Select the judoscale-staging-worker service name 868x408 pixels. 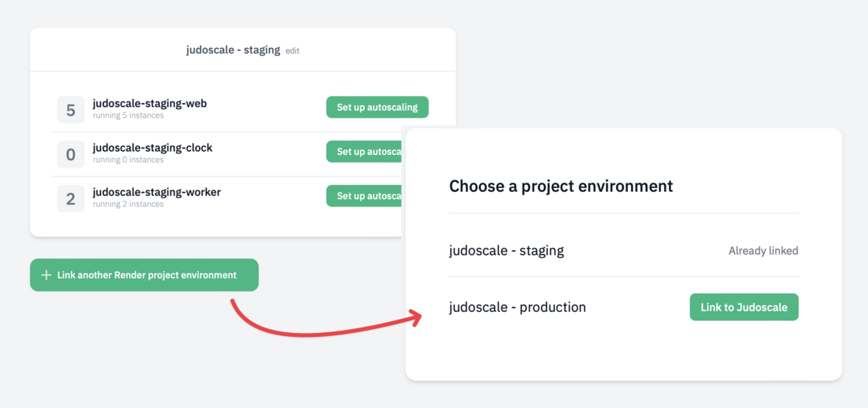[157, 192]
